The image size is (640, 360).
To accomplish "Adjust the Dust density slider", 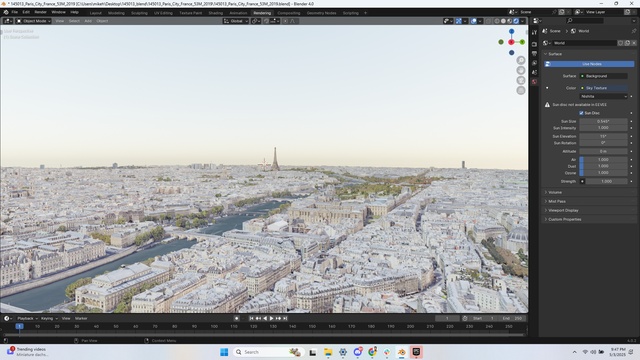I will point(603,166).
